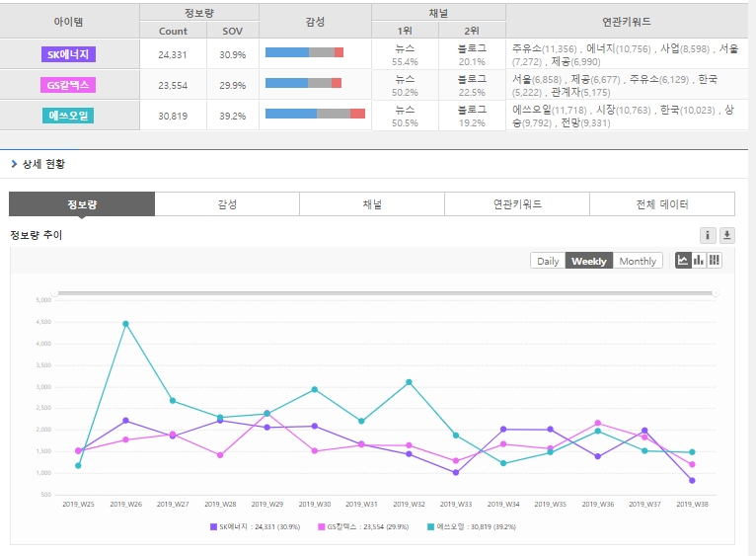Click 에쓰오일 peak data point at 2019_W26
The height and width of the screenshot is (556, 756).
click(x=125, y=323)
